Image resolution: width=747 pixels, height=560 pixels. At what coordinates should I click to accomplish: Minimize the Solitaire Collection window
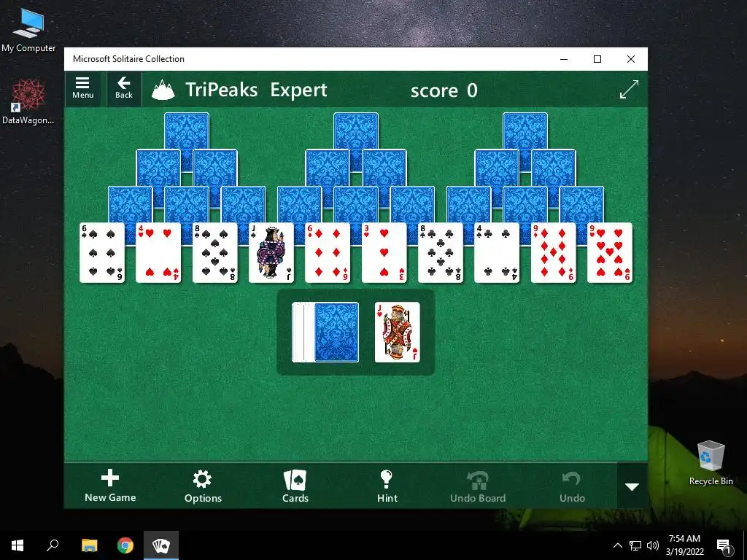(564, 59)
